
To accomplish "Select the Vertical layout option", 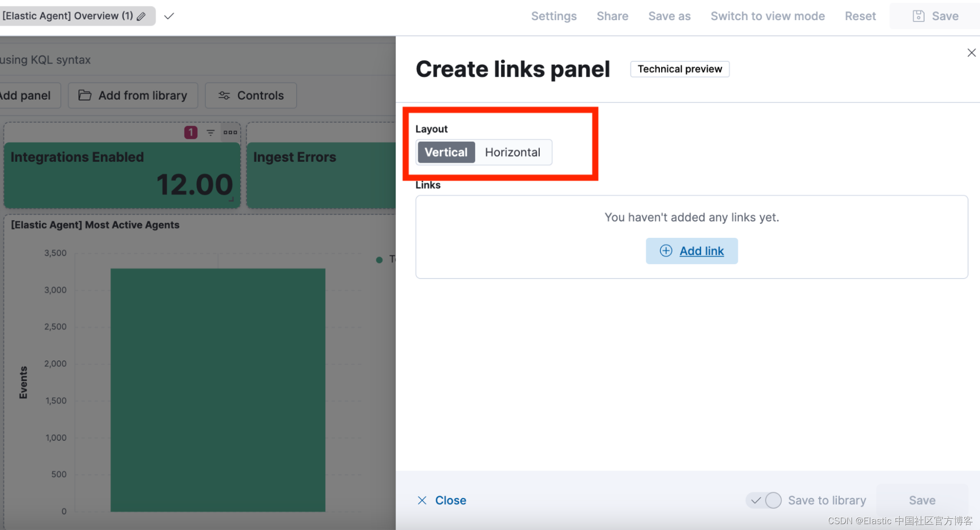I will [x=446, y=152].
